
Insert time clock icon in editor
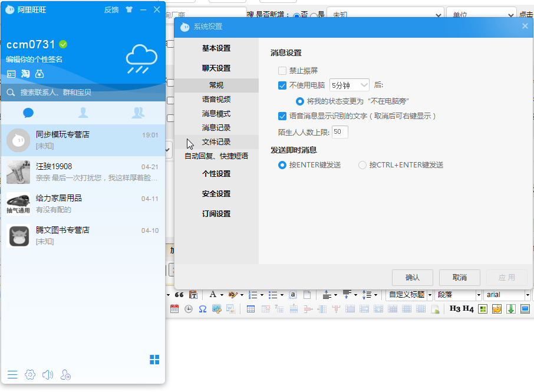(189, 309)
